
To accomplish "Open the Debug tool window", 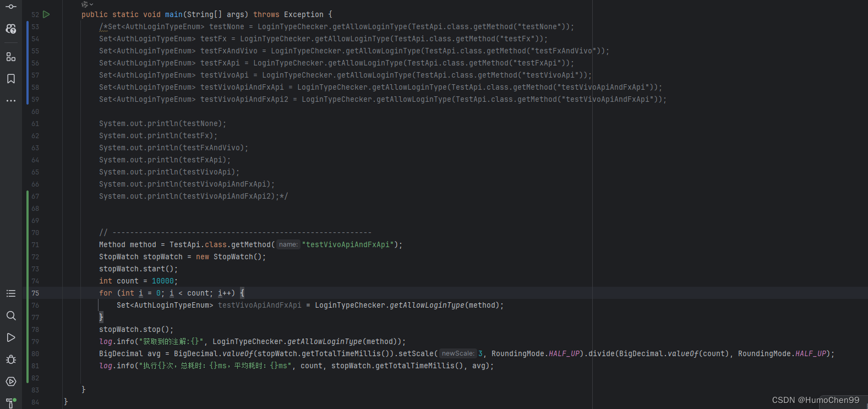I will [x=11, y=359].
